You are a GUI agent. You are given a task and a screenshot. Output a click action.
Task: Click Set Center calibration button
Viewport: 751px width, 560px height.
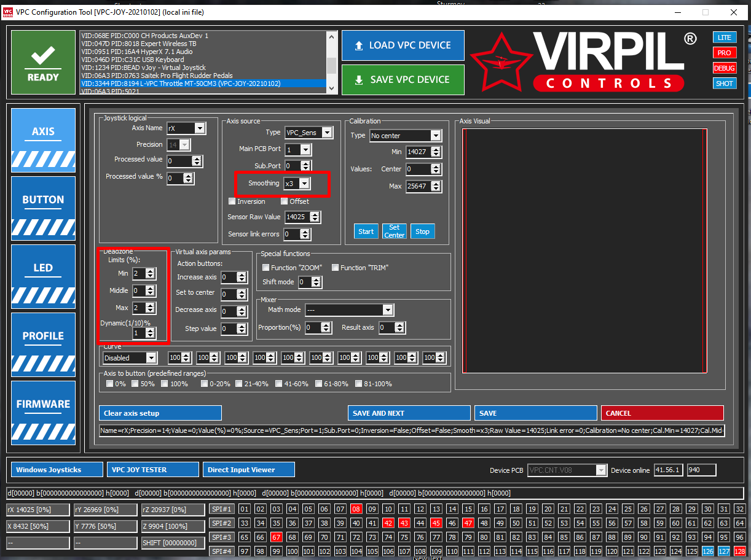point(395,231)
